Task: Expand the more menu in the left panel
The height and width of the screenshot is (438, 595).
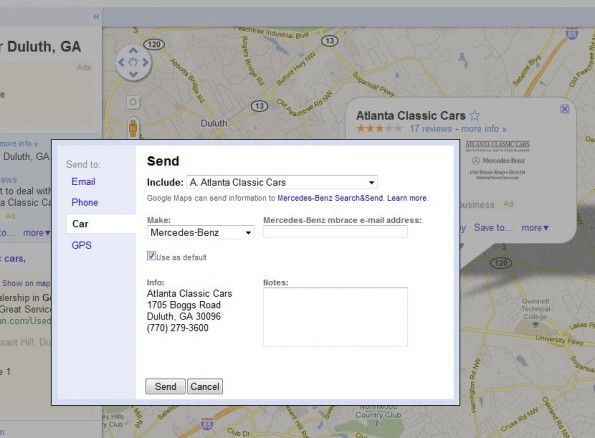Action: tap(36, 233)
